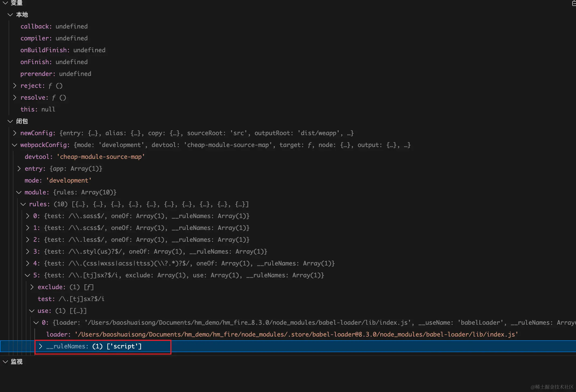Collapse the 监视 watch section
576x392 pixels.
(x=5, y=362)
